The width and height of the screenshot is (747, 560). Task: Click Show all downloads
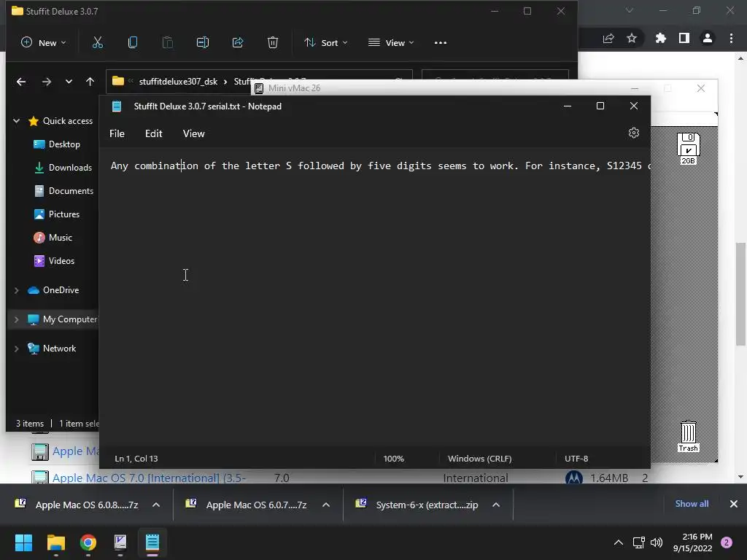692,504
